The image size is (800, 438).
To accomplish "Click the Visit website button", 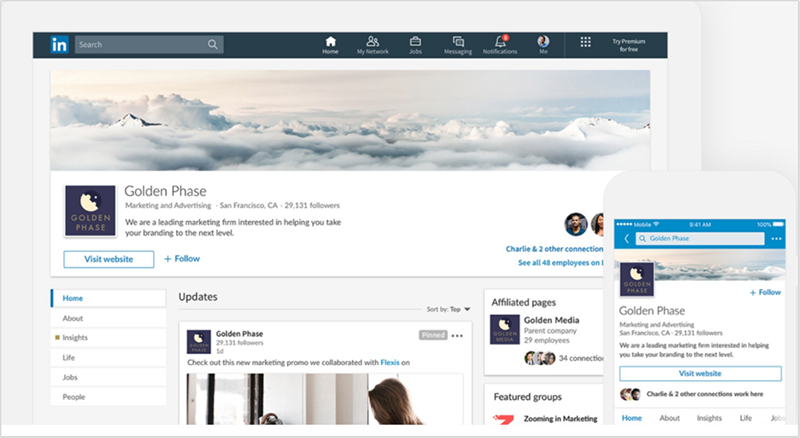I will point(109,259).
